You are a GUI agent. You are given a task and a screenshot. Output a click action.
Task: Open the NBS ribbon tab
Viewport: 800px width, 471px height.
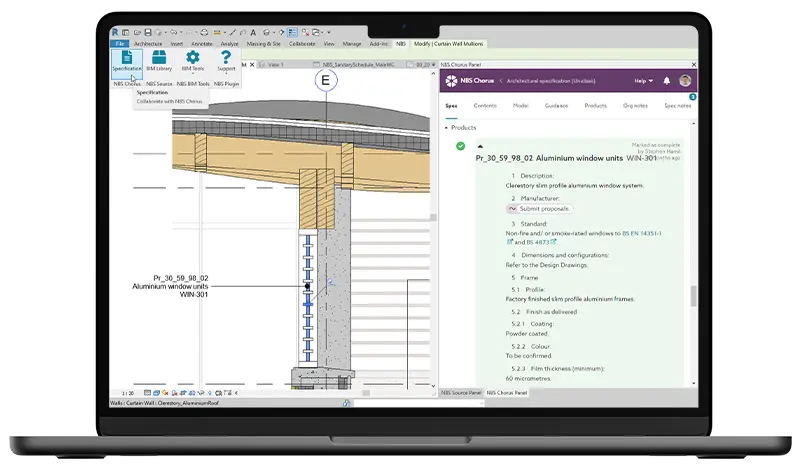click(401, 44)
